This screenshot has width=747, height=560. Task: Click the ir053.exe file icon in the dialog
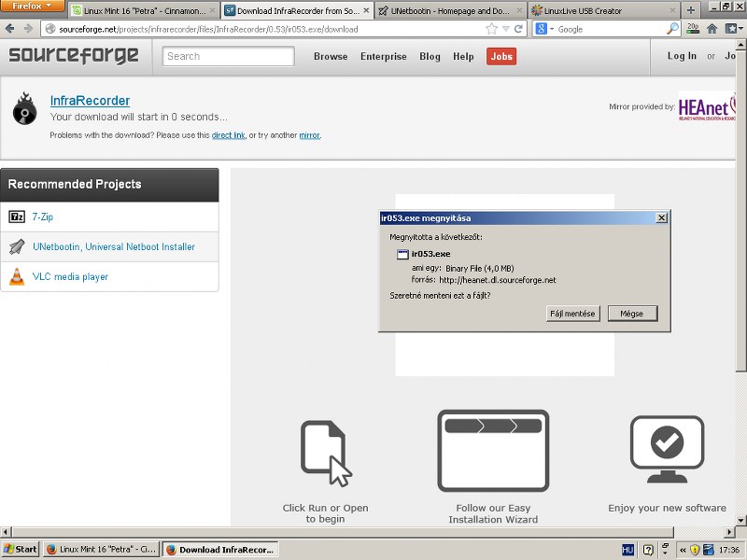pos(402,254)
